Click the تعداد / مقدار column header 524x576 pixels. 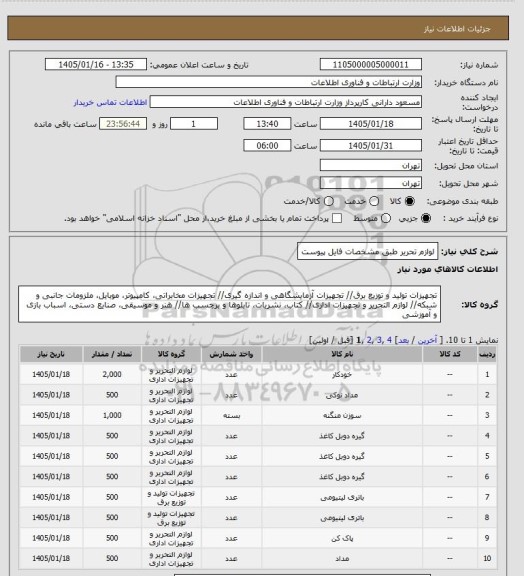coord(112,354)
